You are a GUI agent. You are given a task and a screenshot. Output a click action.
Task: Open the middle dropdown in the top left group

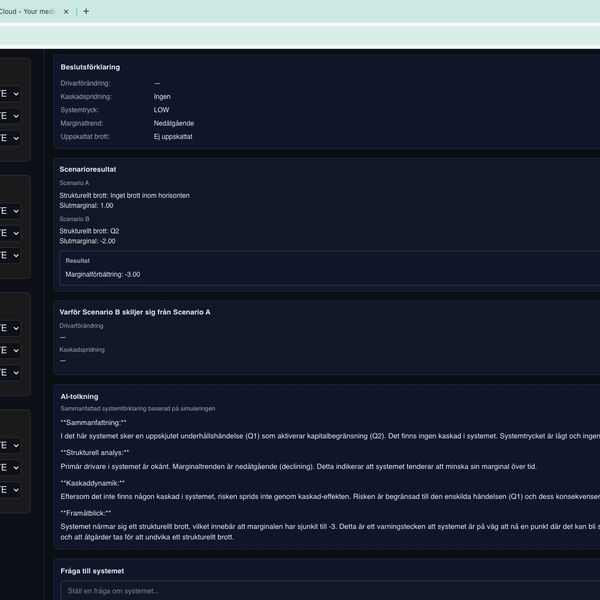pyautogui.click(x=9, y=115)
